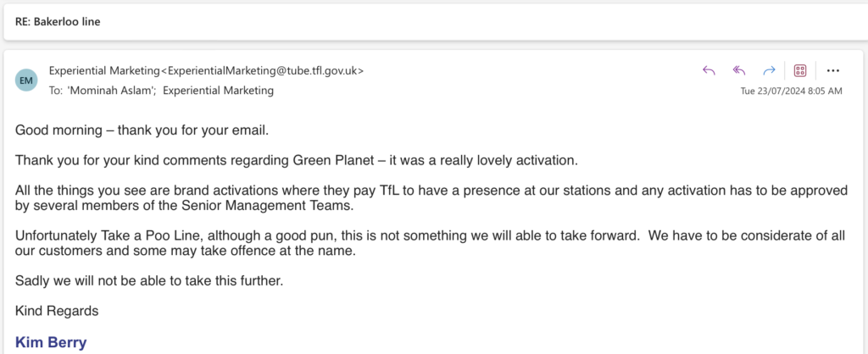The height and width of the screenshot is (354, 868).
Task: Click the paragraph mentioning Green Planet
Action: tap(296, 160)
